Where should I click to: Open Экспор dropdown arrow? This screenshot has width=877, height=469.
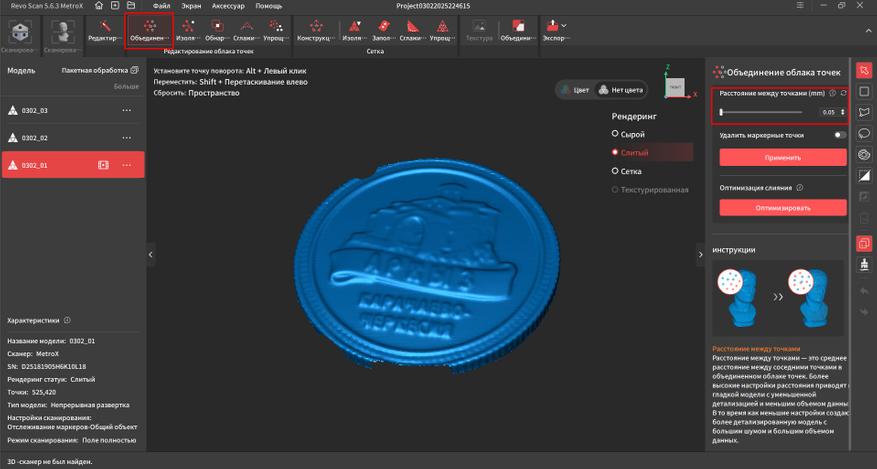tap(564, 26)
